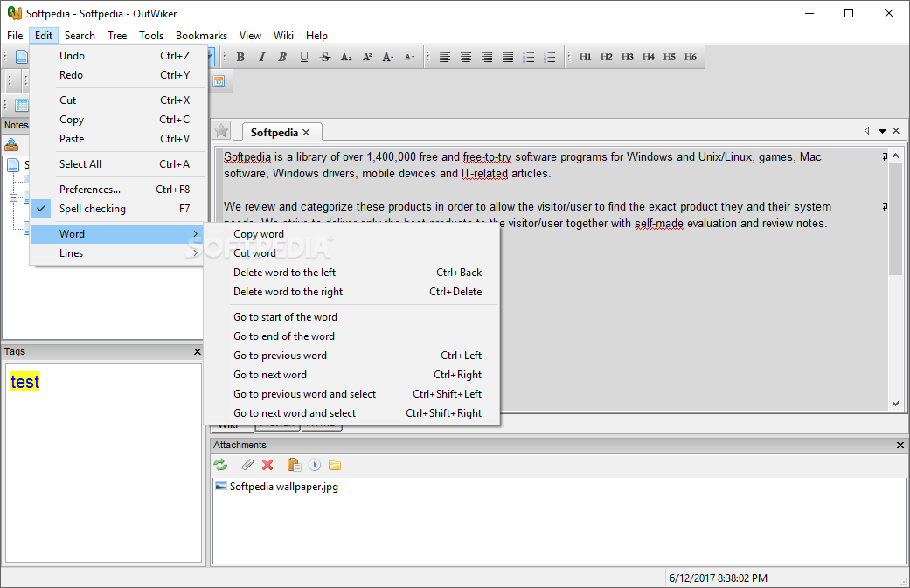Click the calendar icon in second toolbar
Image resolution: width=910 pixels, height=588 pixels.
[219, 81]
